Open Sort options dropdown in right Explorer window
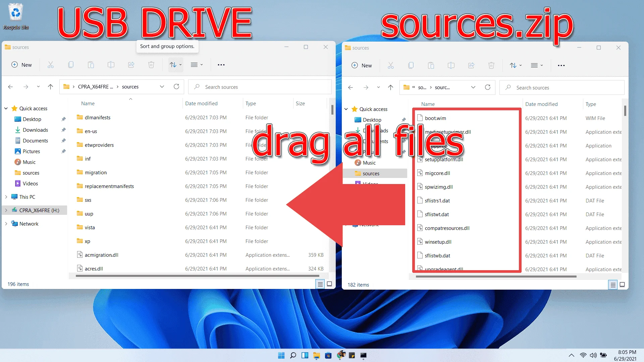644x362 pixels. (516, 65)
